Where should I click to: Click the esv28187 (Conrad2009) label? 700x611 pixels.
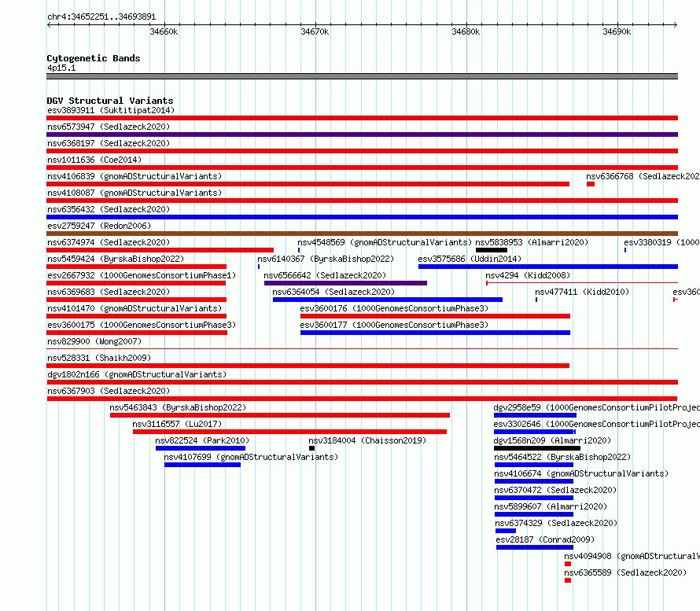click(x=545, y=539)
